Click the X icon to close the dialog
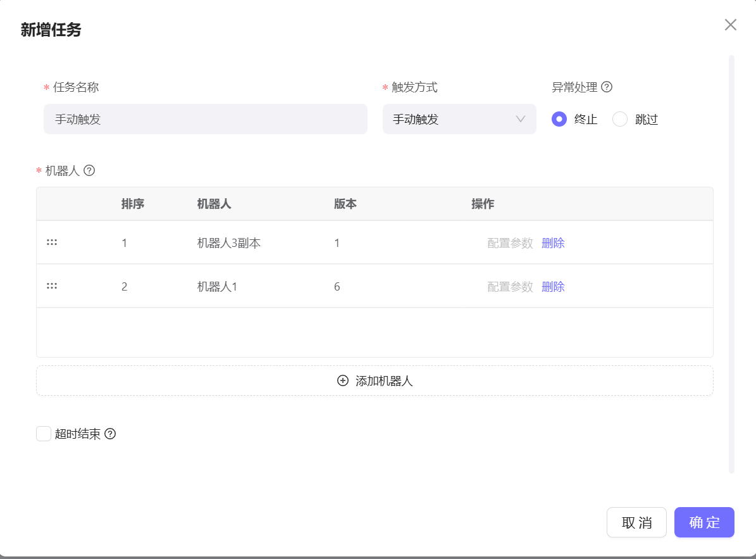Image resolution: width=756 pixels, height=559 pixels. click(731, 25)
